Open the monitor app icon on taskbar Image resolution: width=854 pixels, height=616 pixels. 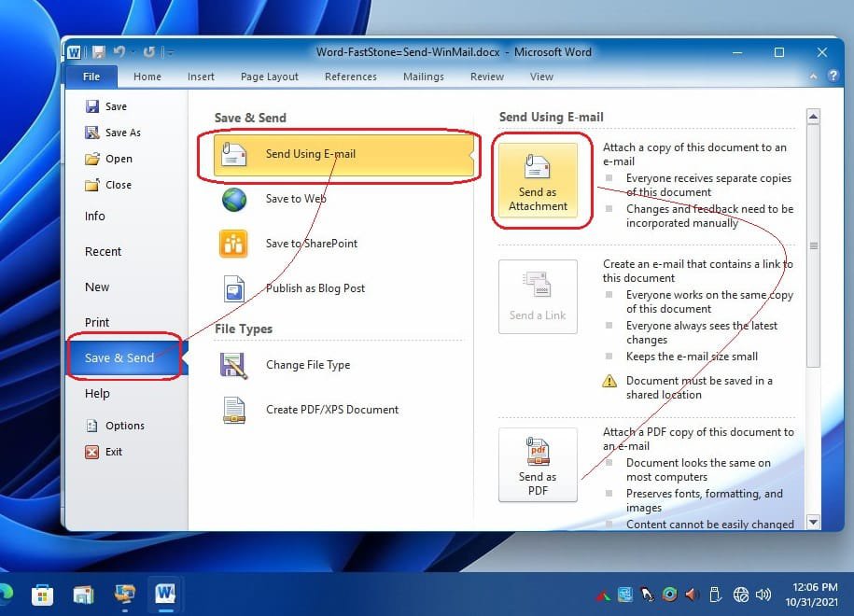coord(125,594)
